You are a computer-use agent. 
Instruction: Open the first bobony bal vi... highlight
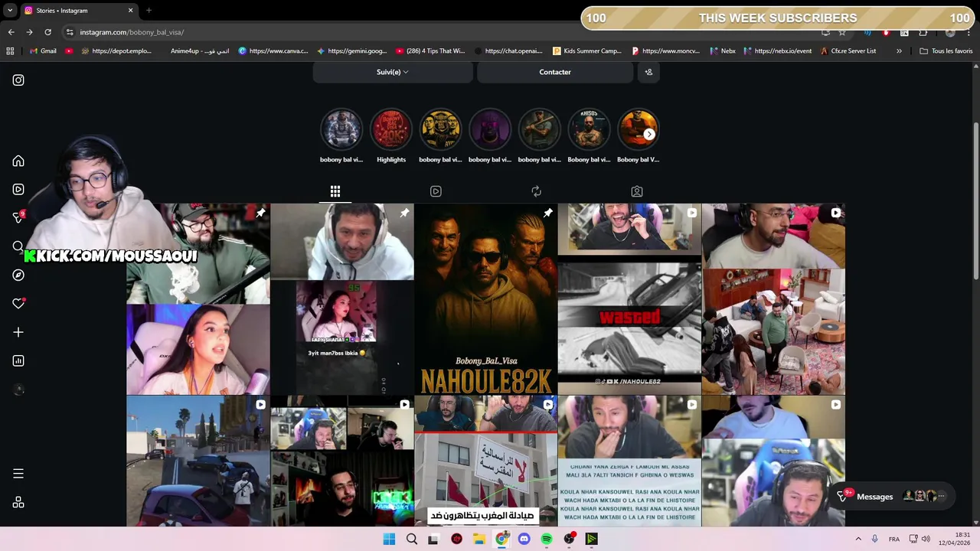click(341, 136)
